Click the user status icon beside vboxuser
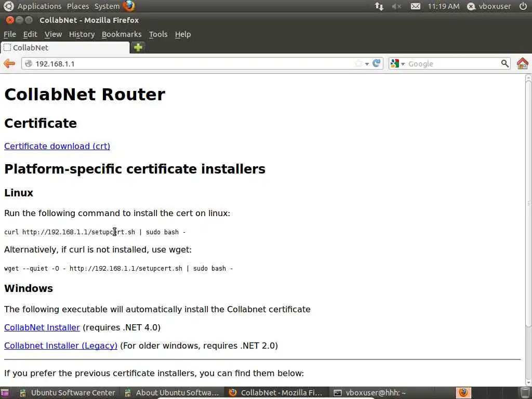This screenshot has height=399, width=532. pyautogui.click(x=471, y=6)
